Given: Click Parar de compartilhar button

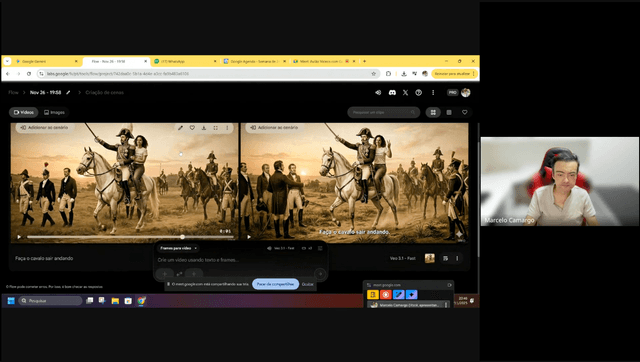Looking at the screenshot, I should (x=276, y=284).
